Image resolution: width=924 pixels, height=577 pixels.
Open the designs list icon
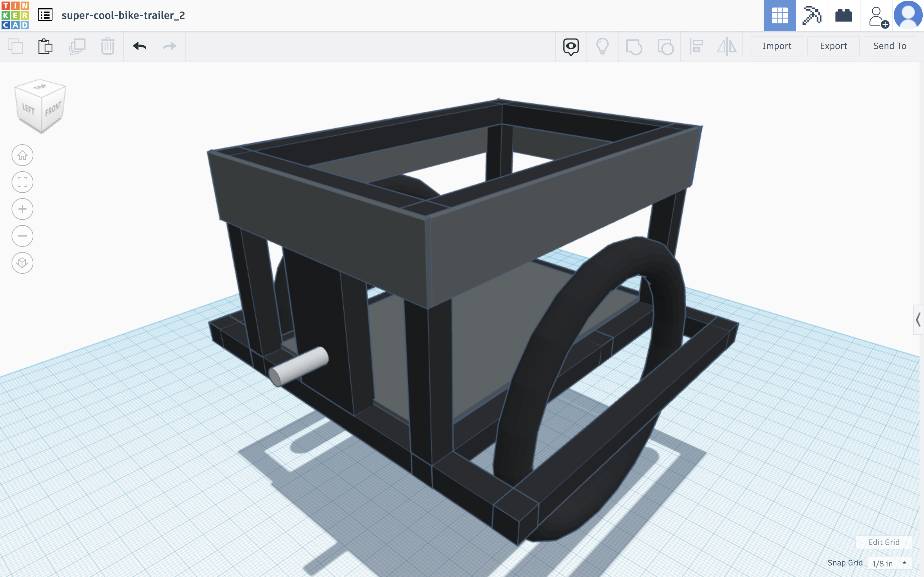click(x=45, y=15)
